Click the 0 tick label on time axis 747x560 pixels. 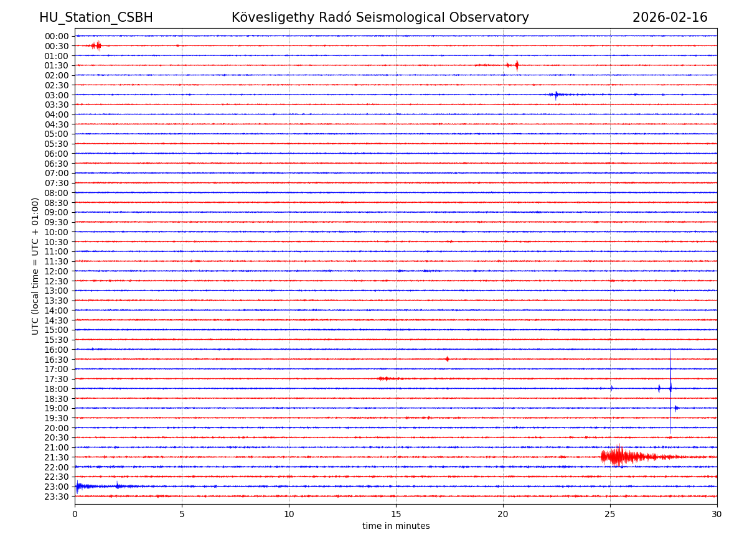[x=75, y=514]
